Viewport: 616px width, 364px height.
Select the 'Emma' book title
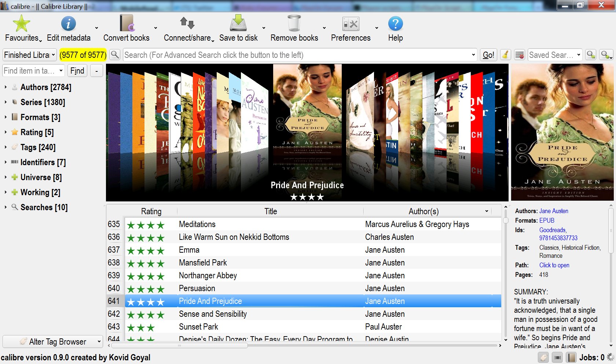(189, 250)
